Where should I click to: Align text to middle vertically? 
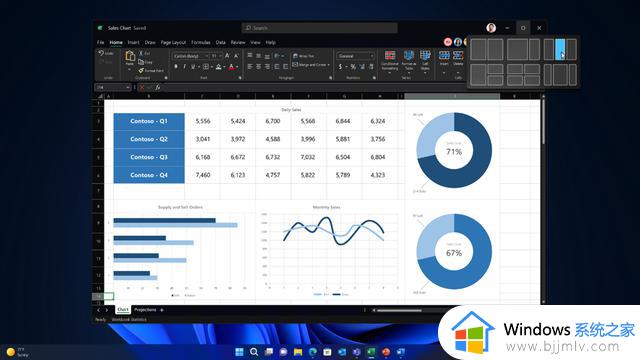pos(258,56)
